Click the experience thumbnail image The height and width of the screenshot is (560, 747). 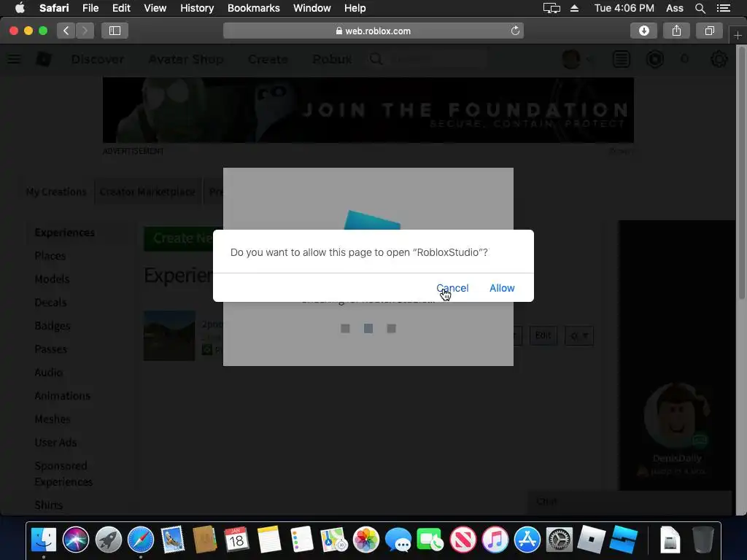coord(169,335)
